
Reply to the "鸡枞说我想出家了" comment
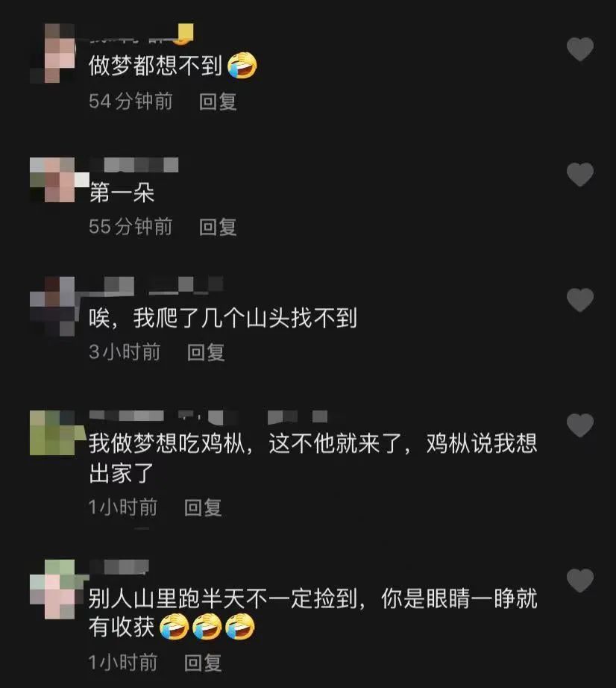coord(203,507)
